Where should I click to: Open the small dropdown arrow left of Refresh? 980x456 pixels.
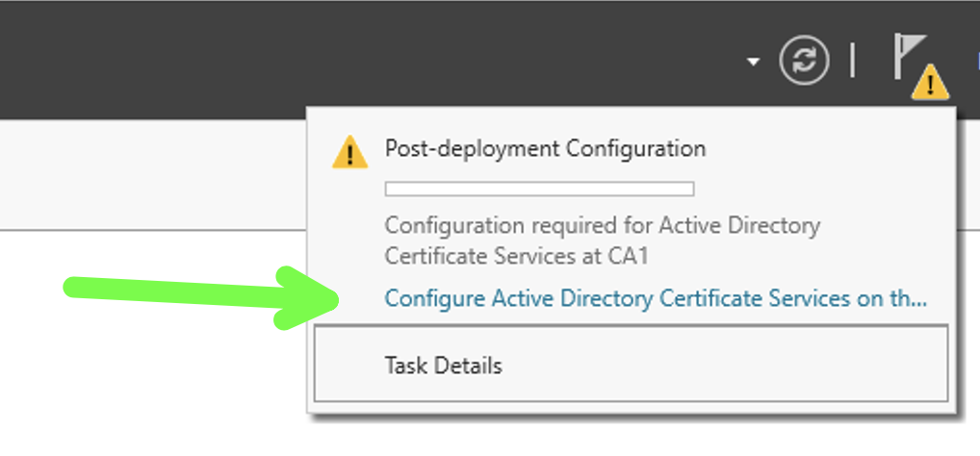pyautogui.click(x=754, y=62)
